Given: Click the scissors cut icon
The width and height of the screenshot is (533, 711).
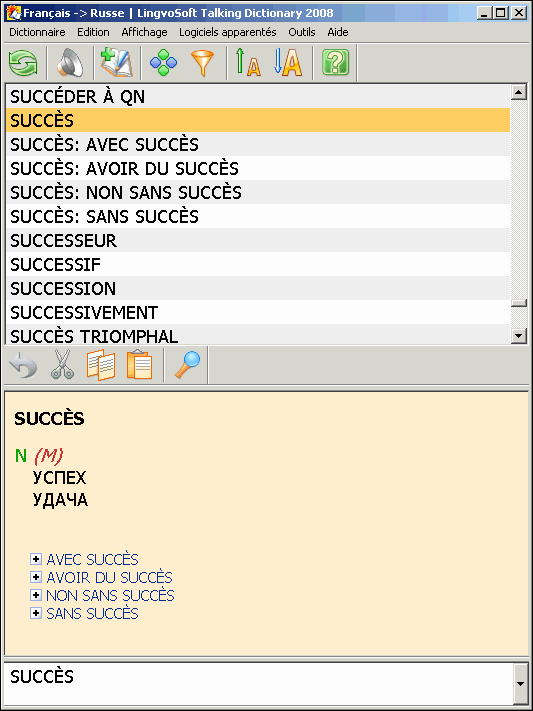Looking at the screenshot, I should pos(62,364).
